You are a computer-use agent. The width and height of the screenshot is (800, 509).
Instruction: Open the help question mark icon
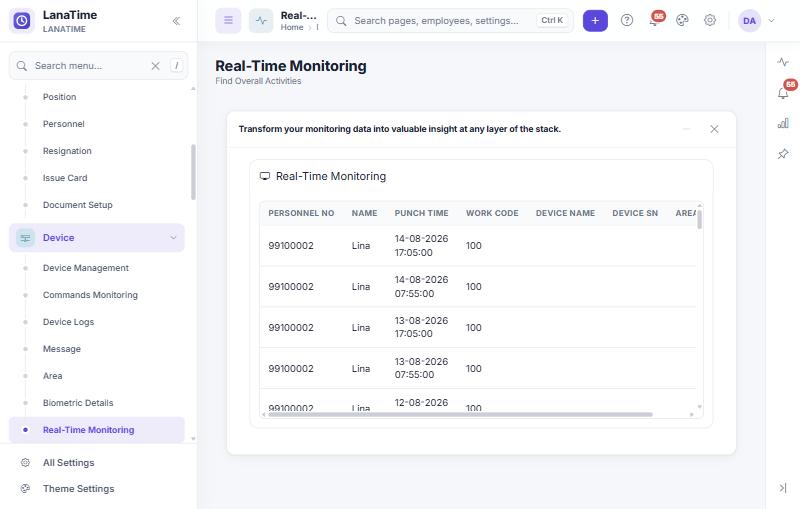coord(627,20)
